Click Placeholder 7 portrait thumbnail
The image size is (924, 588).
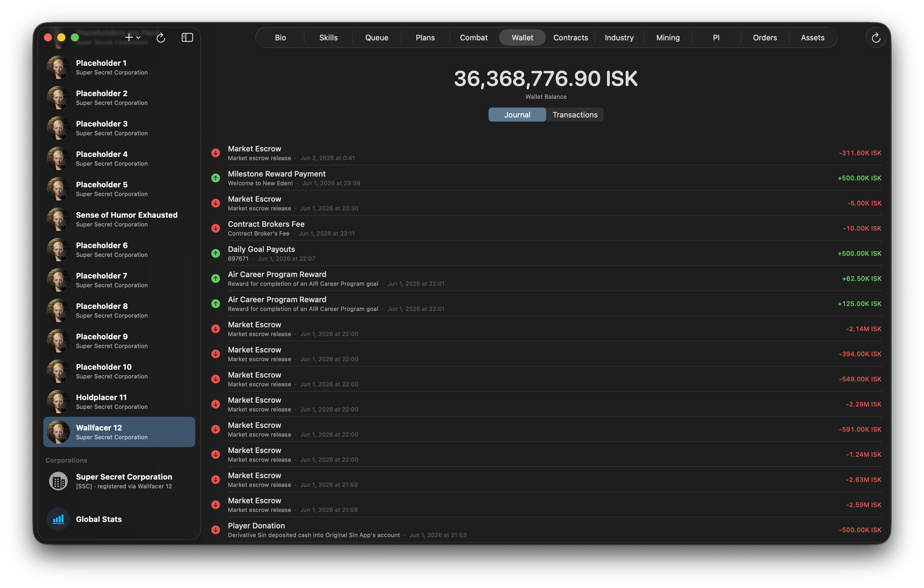(x=58, y=280)
